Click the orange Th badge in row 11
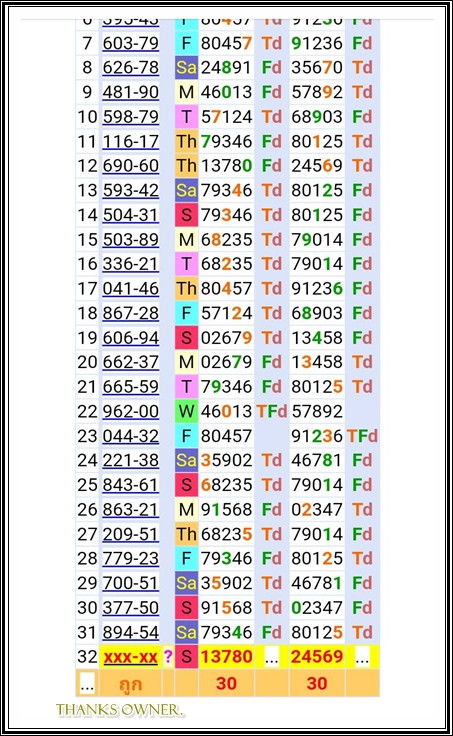453x736 pixels. coord(186,141)
